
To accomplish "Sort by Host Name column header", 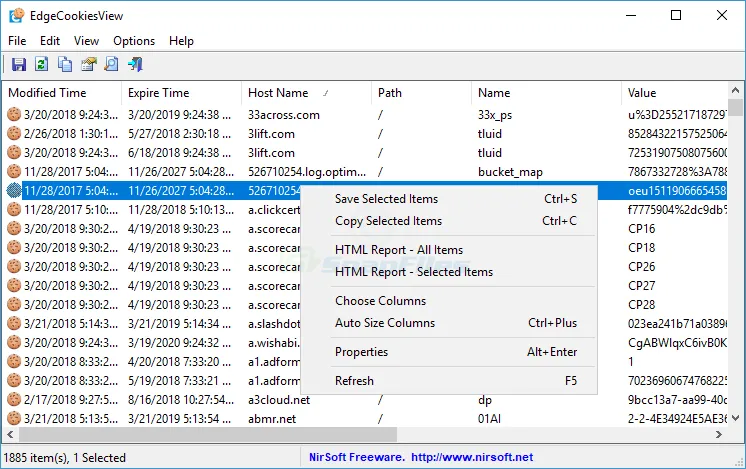I will click(x=306, y=93).
